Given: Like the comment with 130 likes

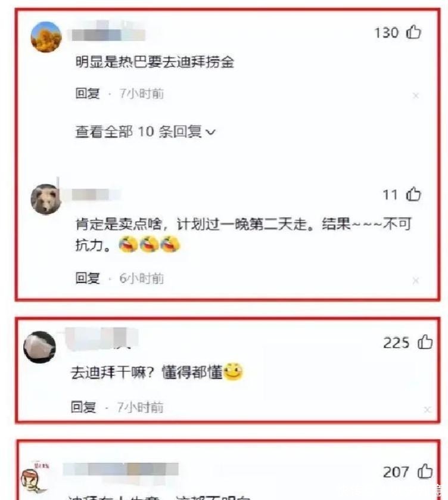Looking at the screenshot, I should [x=413, y=32].
